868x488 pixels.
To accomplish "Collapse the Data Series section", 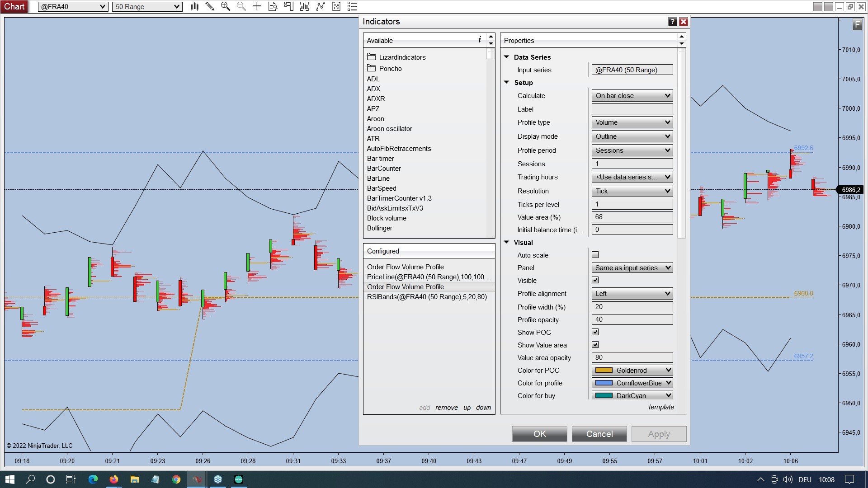I will tap(506, 57).
